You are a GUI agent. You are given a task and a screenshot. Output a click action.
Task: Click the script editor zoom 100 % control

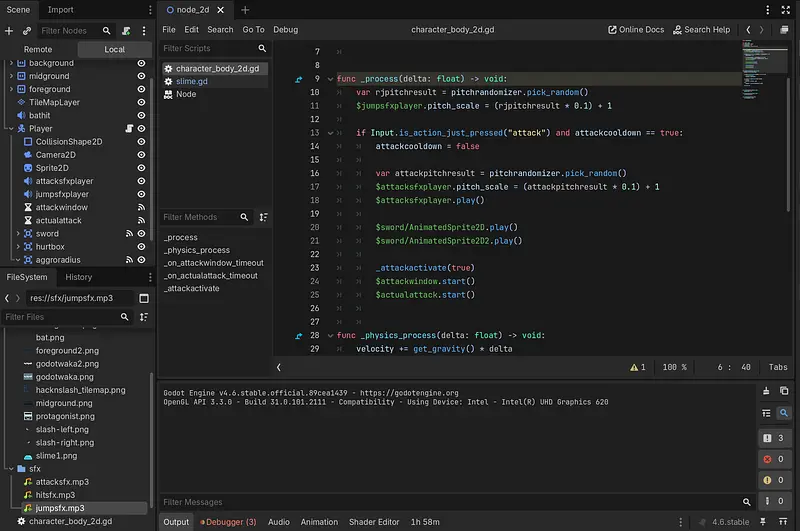[x=675, y=367]
